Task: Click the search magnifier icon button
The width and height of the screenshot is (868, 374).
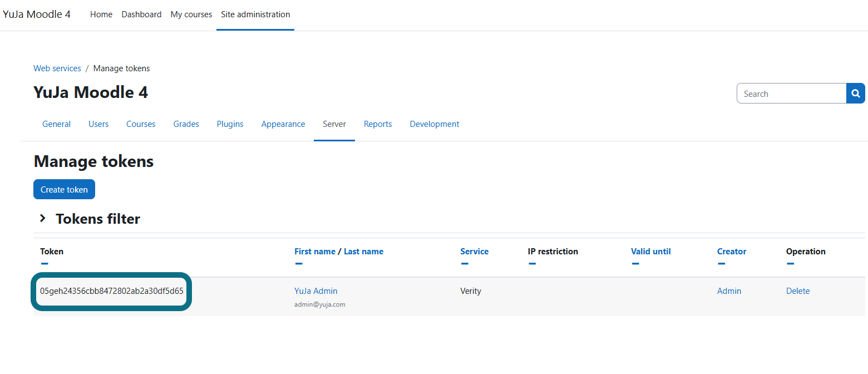Action: pos(856,93)
